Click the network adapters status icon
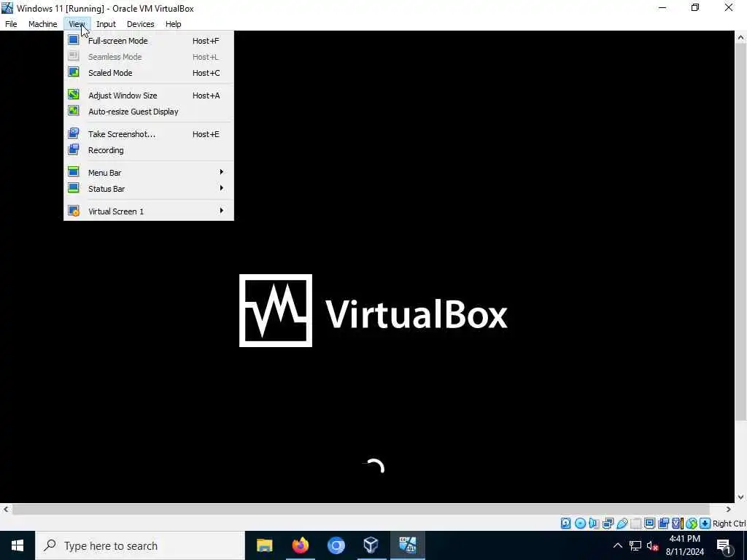 (x=608, y=524)
